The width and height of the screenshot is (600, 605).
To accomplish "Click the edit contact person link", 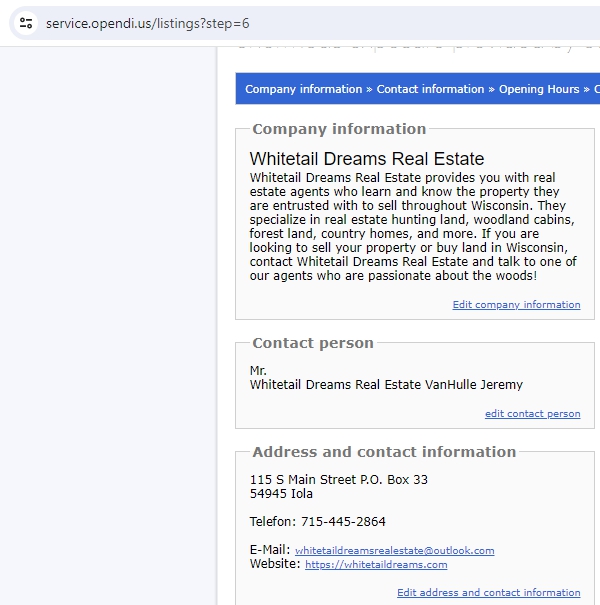I will click(x=532, y=414).
